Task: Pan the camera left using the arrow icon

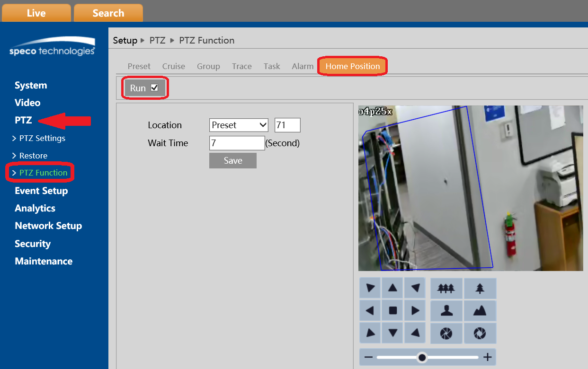Action: tap(370, 310)
